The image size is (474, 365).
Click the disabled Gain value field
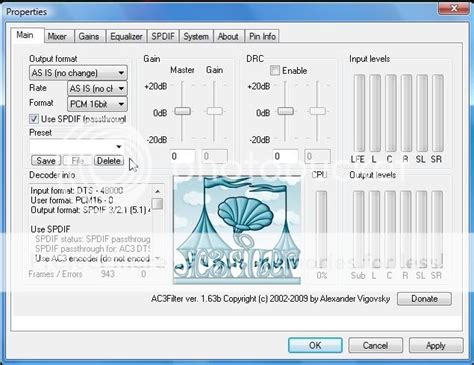point(214,156)
